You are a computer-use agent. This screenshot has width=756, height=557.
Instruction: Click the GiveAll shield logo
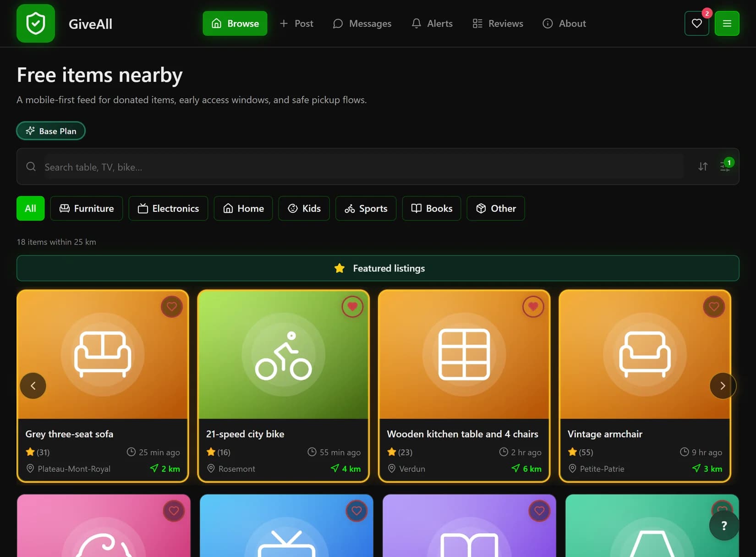pyautogui.click(x=36, y=23)
